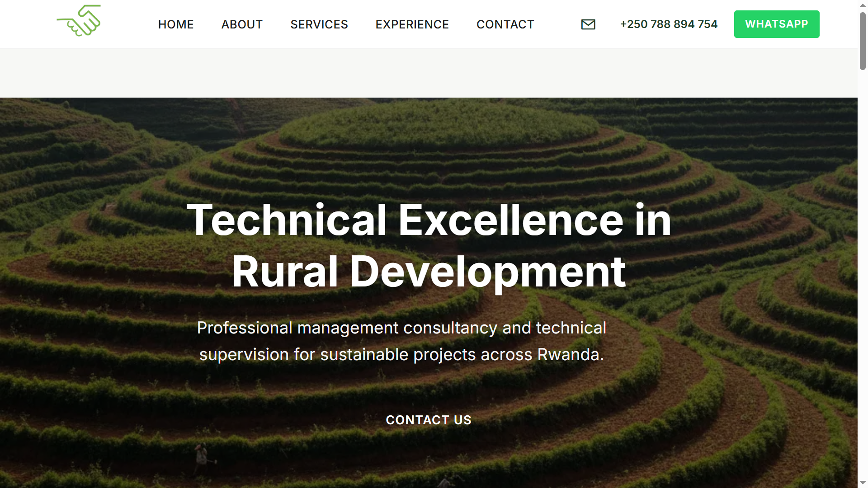Viewport: 868px width, 488px height.
Task: Open the ABOUT navigation link
Action: click(242, 24)
